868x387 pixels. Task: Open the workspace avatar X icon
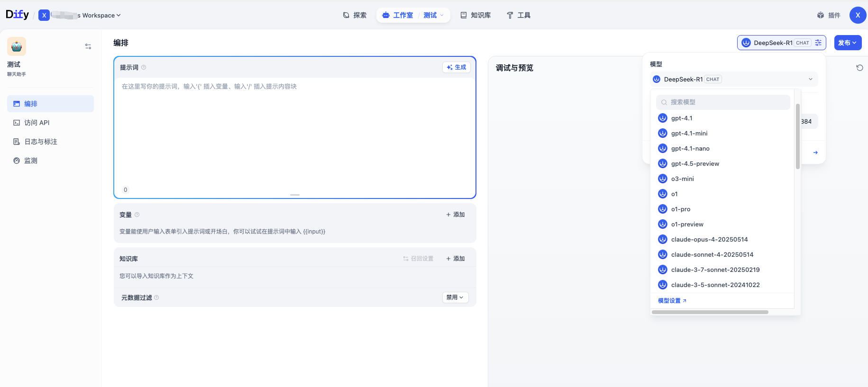click(44, 15)
